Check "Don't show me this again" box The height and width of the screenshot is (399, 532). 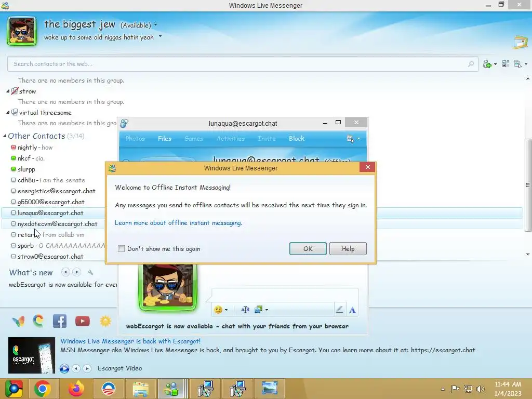121,249
